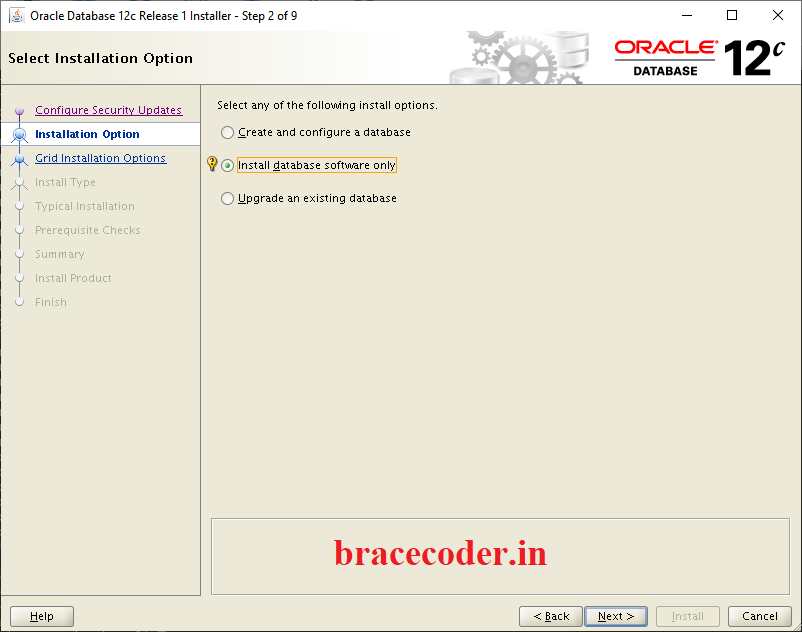Screen dimensions: 802x632
Task: Click the Java icon in title bar
Action: [x=17, y=15]
